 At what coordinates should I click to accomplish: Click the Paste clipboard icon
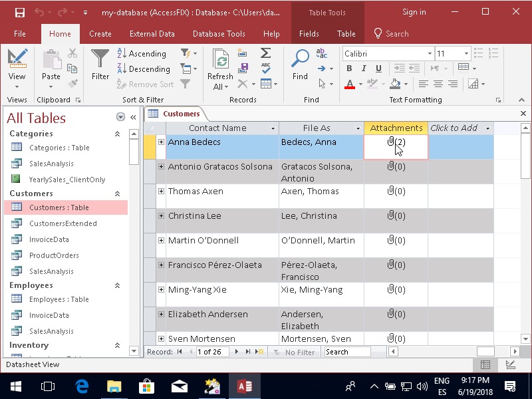point(51,60)
